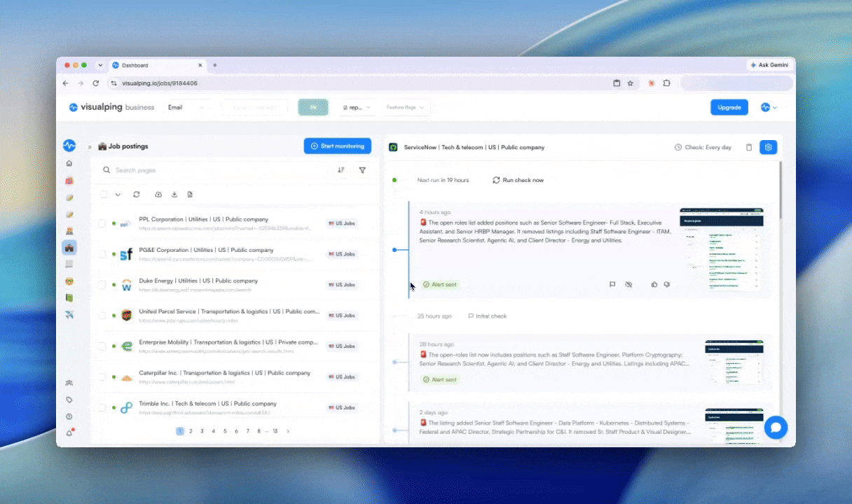The height and width of the screenshot is (504, 852).
Task: Open the briefcase Job postings sidebar icon
Action: [69, 247]
